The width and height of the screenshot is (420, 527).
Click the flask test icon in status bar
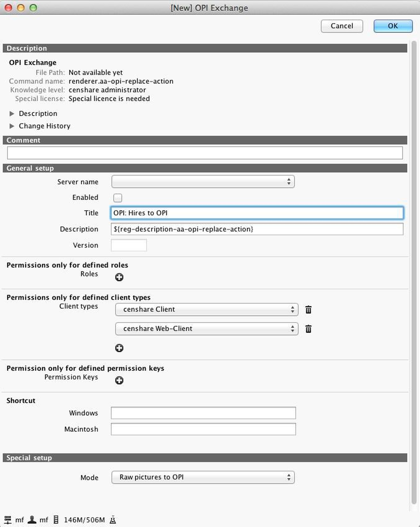point(113,519)
